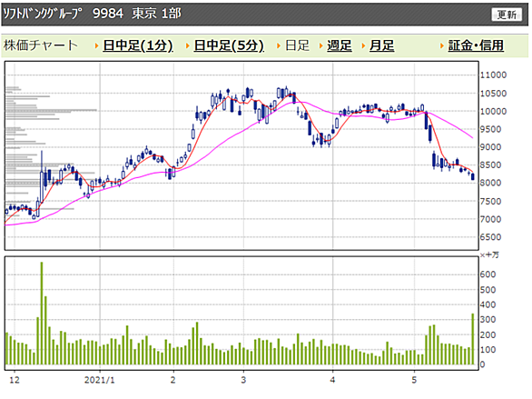Click the 10000 price axis label

(x=493, y=112)
